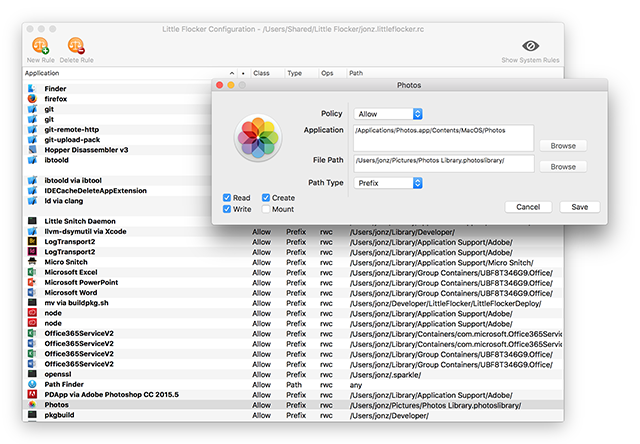
Task: Sort by Application column header
Action: [129, 73]
